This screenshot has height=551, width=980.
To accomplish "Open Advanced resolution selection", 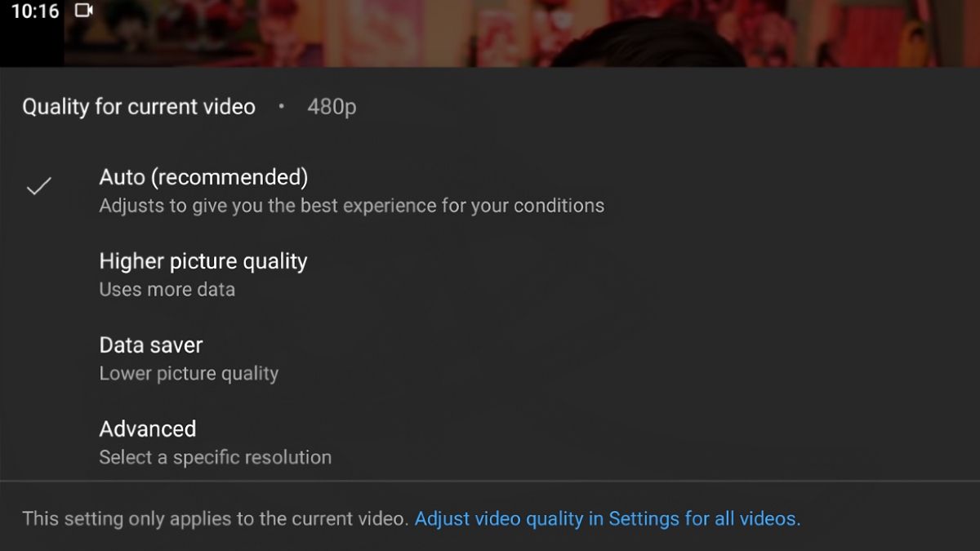I will (147, 429).
